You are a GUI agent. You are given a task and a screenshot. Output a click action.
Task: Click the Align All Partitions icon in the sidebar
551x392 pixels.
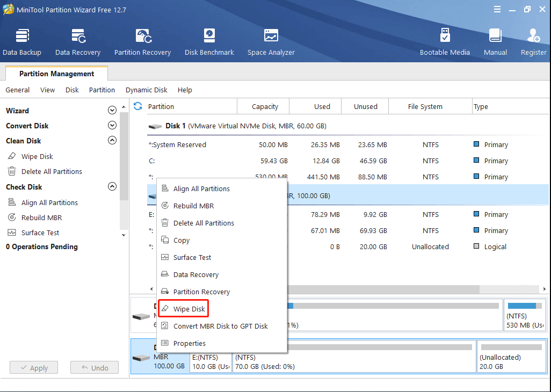(x=12, y=202)
